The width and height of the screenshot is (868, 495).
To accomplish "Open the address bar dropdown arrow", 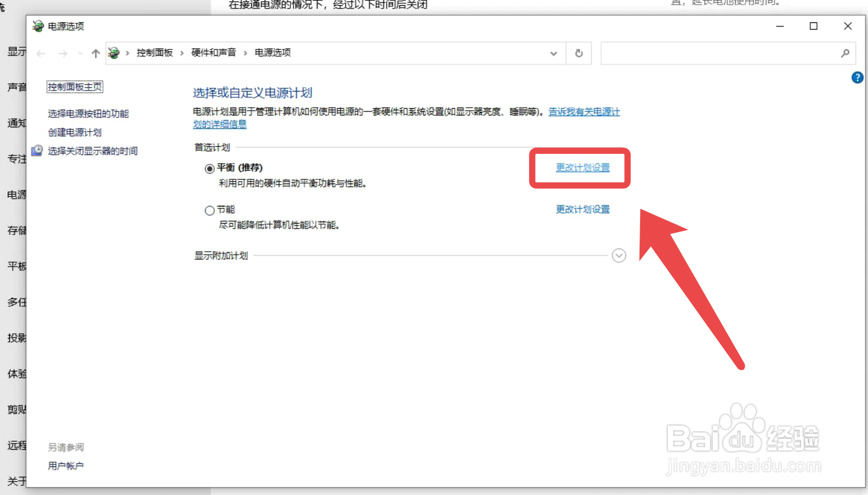I will coord(553,53).
